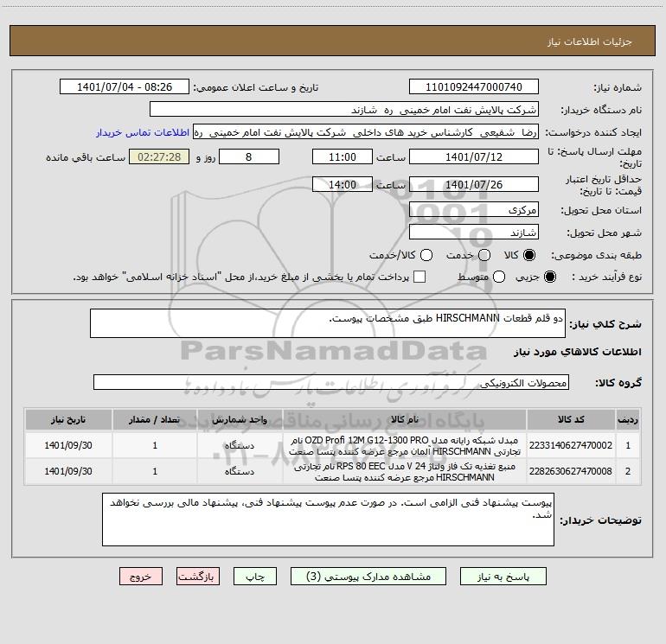Click the remaining time 02:27:28 field
This screenshot has width=666, height=644.
(159, 157)
